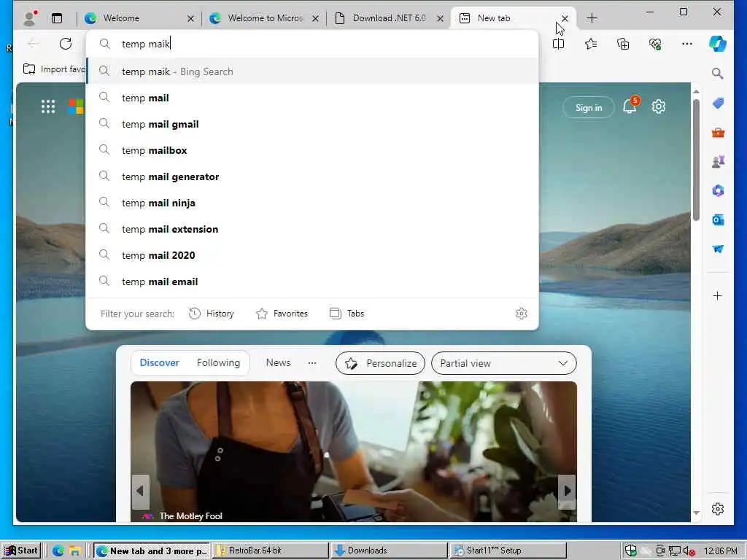Viewport: 747px width, 560px height.
Task: Add a sidebar app with plus icon
Action: point(718,296)
